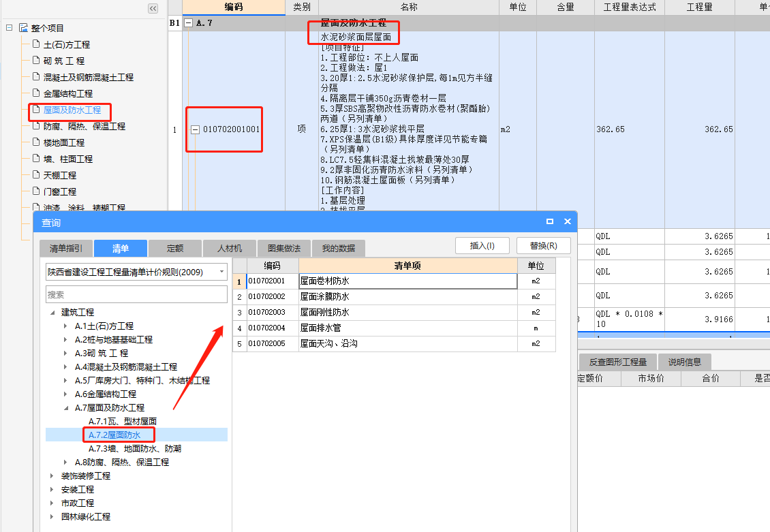Screen dimensions: 770x532
Task: Expand 园林绿化工程 node
Action: (x=52, y=517)
